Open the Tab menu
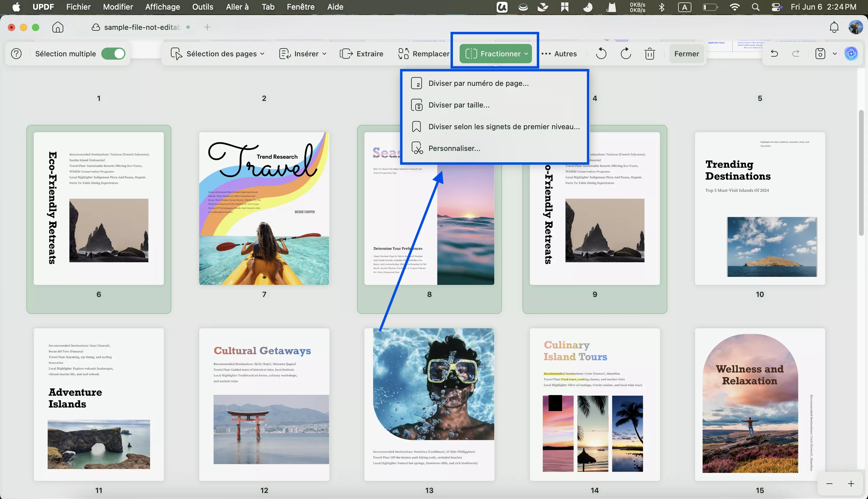 [x=268, y=7]
